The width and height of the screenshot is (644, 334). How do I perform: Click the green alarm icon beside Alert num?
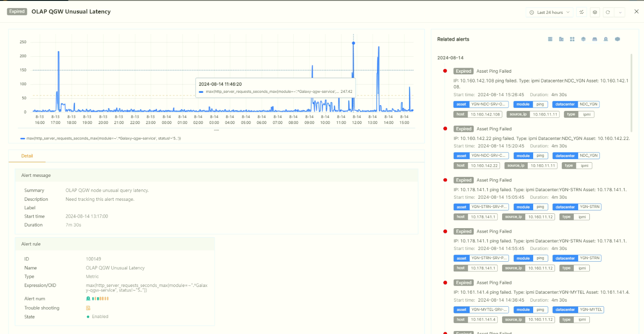88,299
